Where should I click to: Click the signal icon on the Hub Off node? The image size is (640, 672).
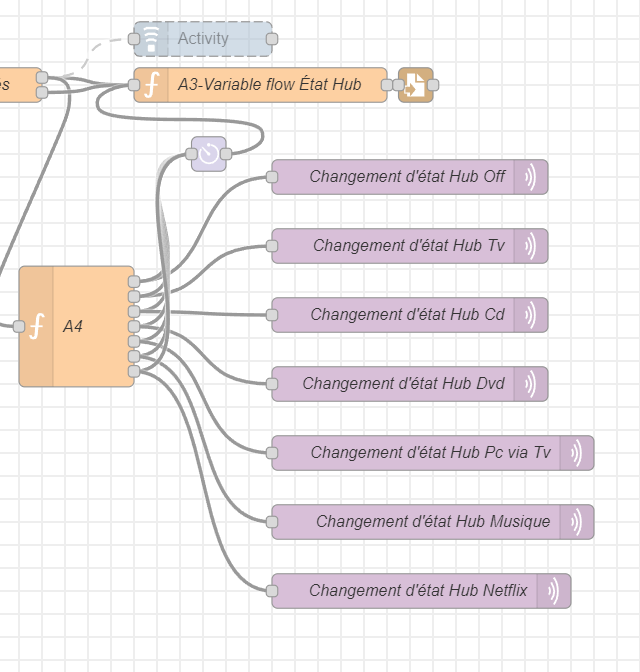[x=531, y=177]
